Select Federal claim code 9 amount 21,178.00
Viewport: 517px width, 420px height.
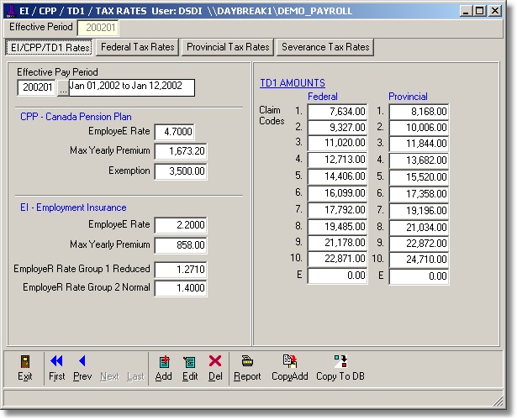click(337, 243)
